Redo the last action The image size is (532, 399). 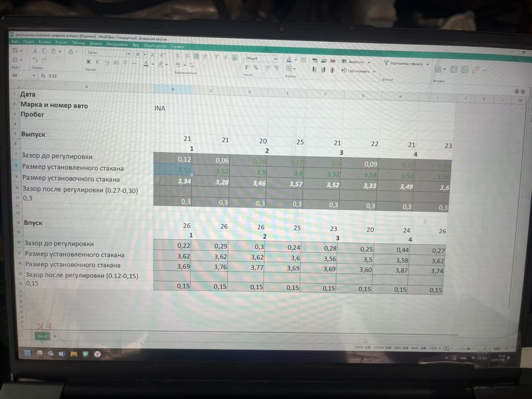click(x=44, y=60)
